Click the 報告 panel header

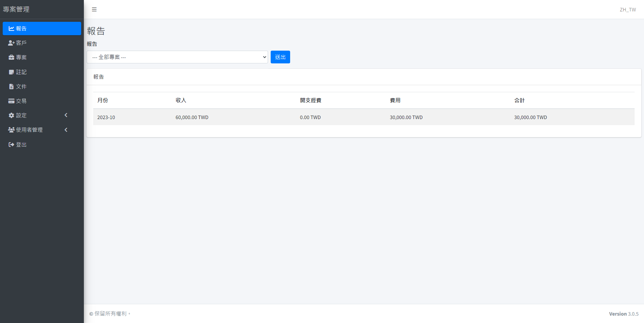pyautogui.click(x=99, y=76)
